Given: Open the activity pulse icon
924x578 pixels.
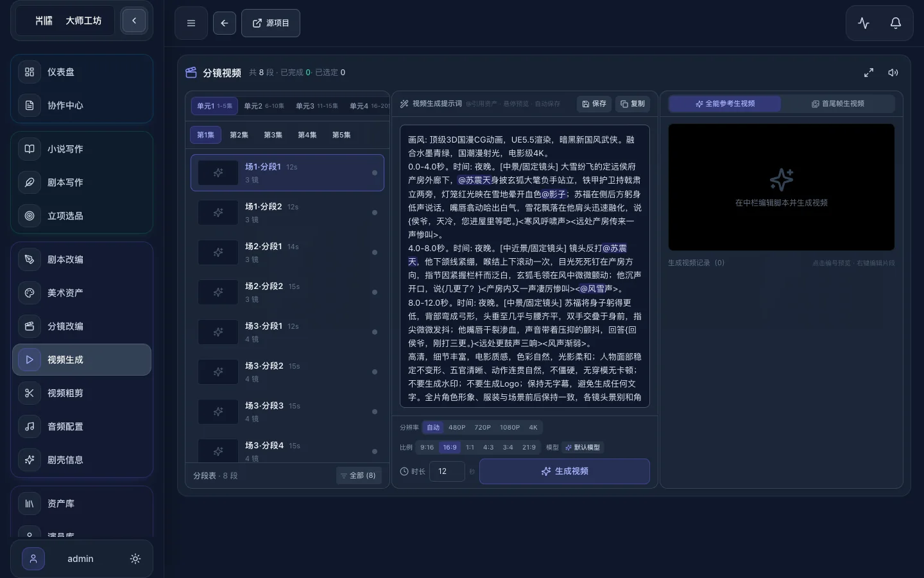Looking at the screenshot, I should click(x=864, y=23).
